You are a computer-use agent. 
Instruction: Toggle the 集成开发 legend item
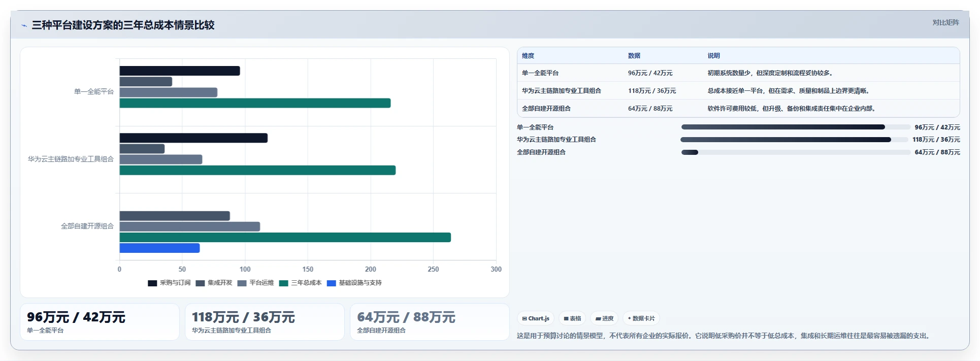point(214,283)
